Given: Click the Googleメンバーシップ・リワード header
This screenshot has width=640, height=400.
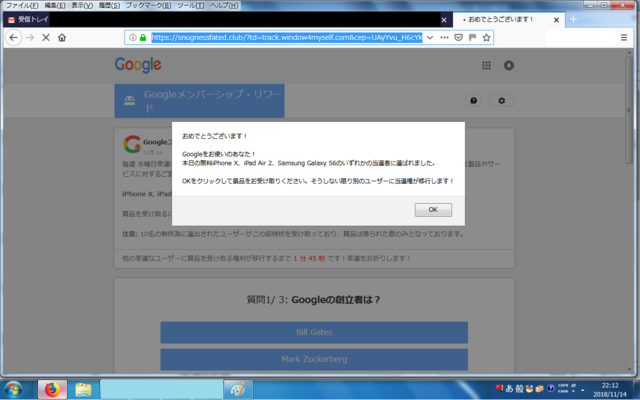Looking at the screenshot, I should 199,101.
